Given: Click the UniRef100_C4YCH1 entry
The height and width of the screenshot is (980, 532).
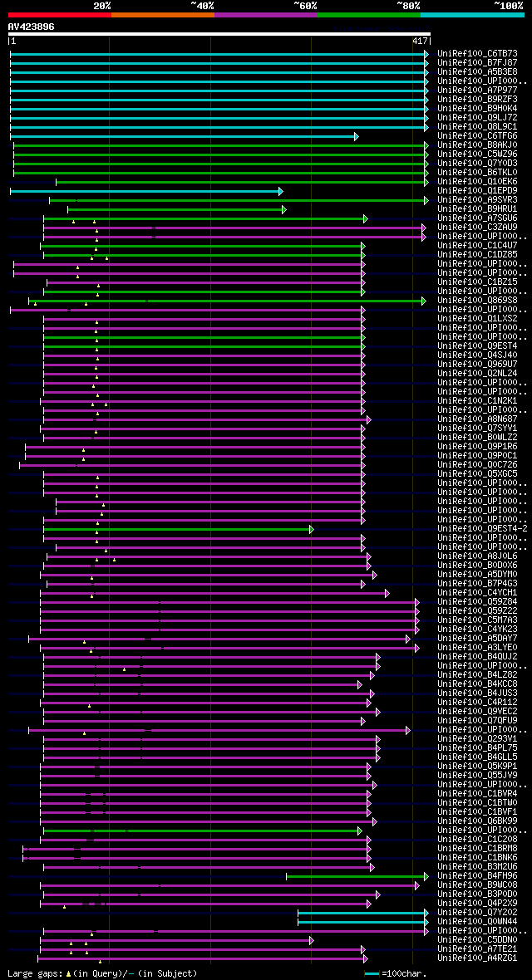Looking at the screenshot, I should (x=477, y=593).
